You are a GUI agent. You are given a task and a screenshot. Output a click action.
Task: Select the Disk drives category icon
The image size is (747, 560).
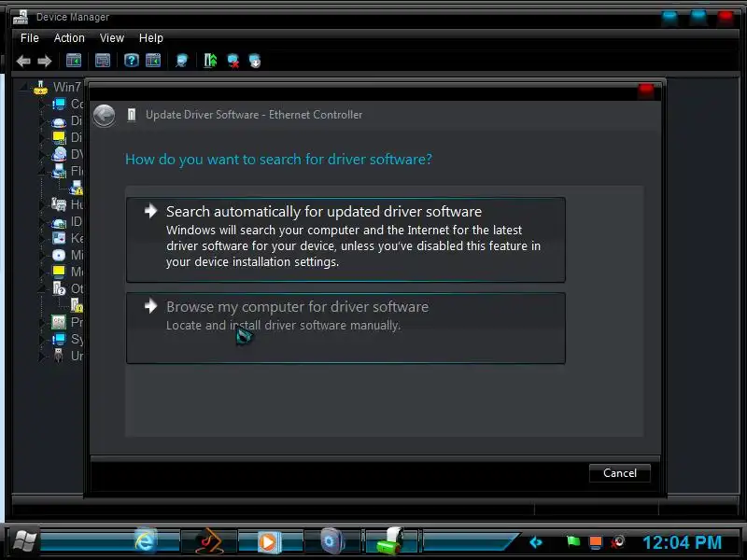59,121
